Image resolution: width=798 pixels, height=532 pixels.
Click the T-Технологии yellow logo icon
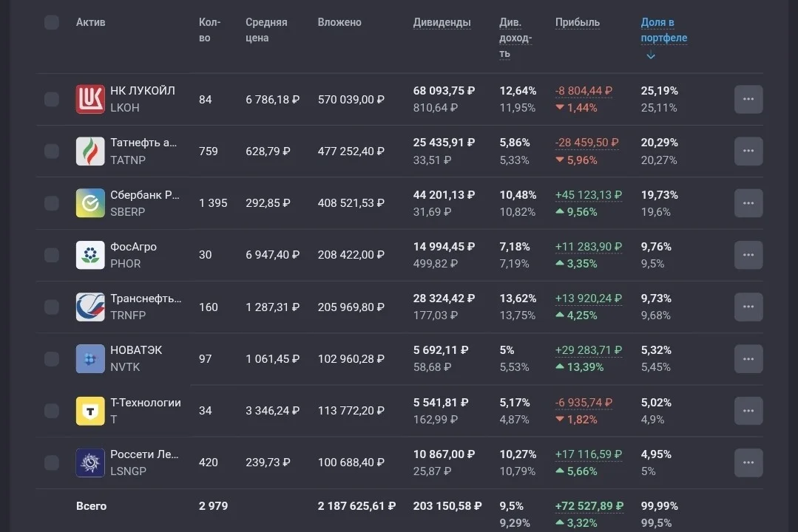(90, 410)
